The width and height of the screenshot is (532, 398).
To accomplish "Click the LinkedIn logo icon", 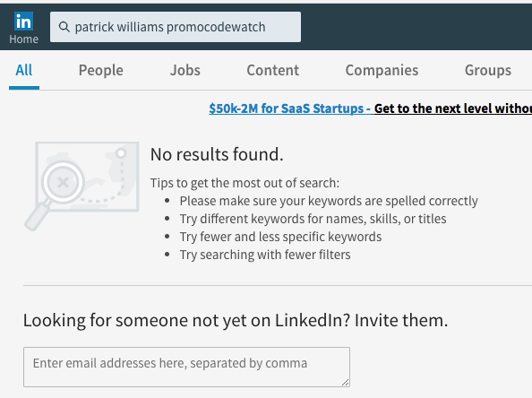I will pyautogui.click(x=23, y=21).
